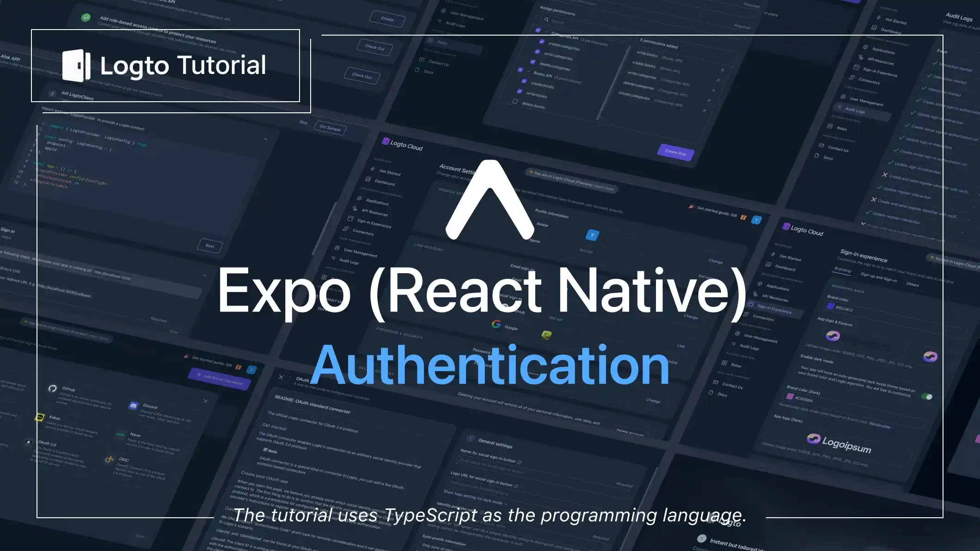Select Sign-in Experience in the sidebar

tap(374, 224)
